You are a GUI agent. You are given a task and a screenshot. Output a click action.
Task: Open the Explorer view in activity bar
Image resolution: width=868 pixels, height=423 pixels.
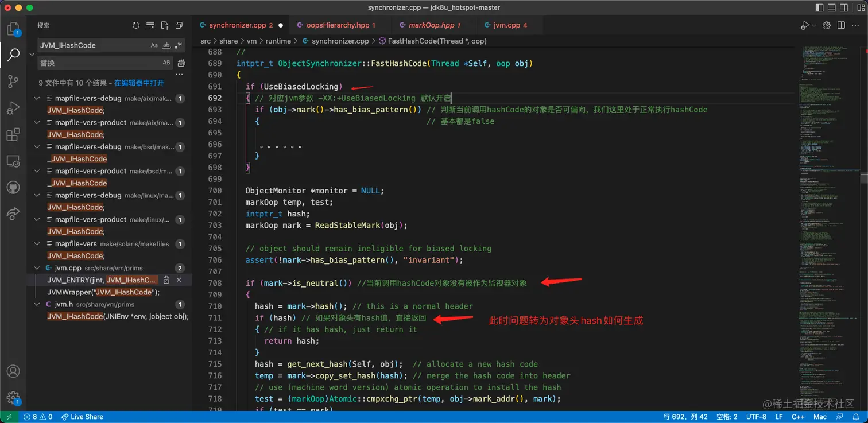[x=13, y=29]
